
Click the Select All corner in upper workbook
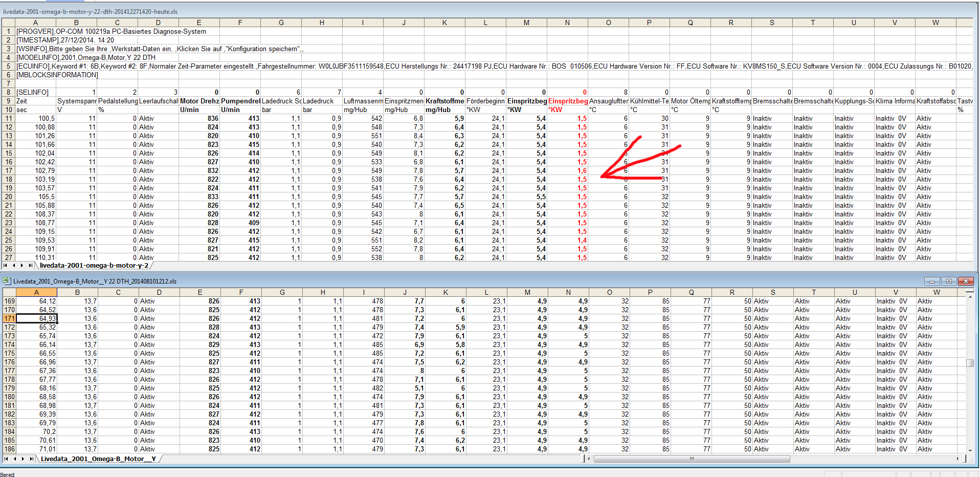click(x=8, y=23)
